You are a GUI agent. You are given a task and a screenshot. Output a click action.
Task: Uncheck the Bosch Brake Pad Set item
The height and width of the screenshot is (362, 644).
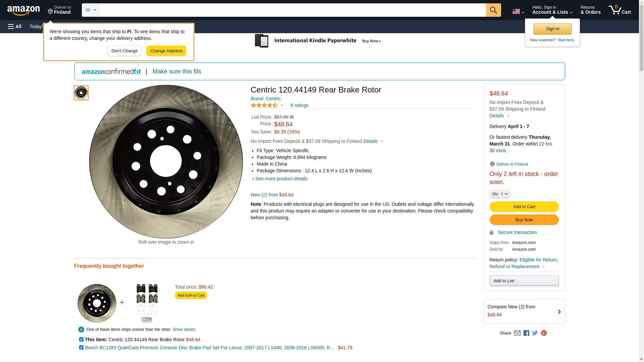(x=81, y=348)
